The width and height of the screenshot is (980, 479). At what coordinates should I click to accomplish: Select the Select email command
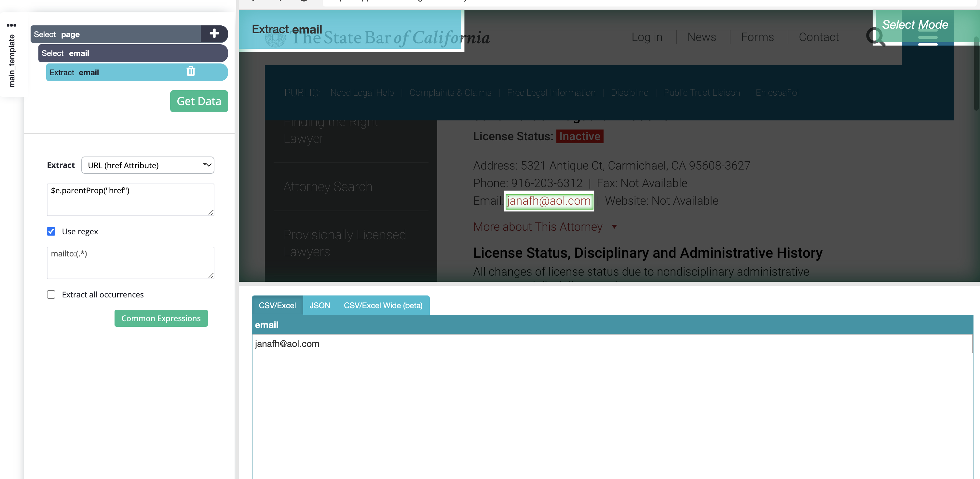[x=133, y=53]
